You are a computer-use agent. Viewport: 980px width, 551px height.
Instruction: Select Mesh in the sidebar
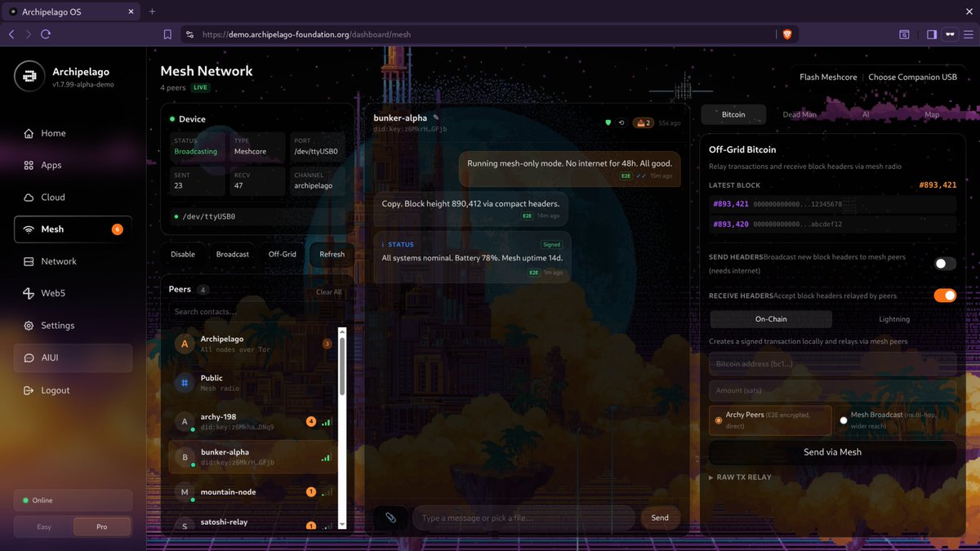73,229
